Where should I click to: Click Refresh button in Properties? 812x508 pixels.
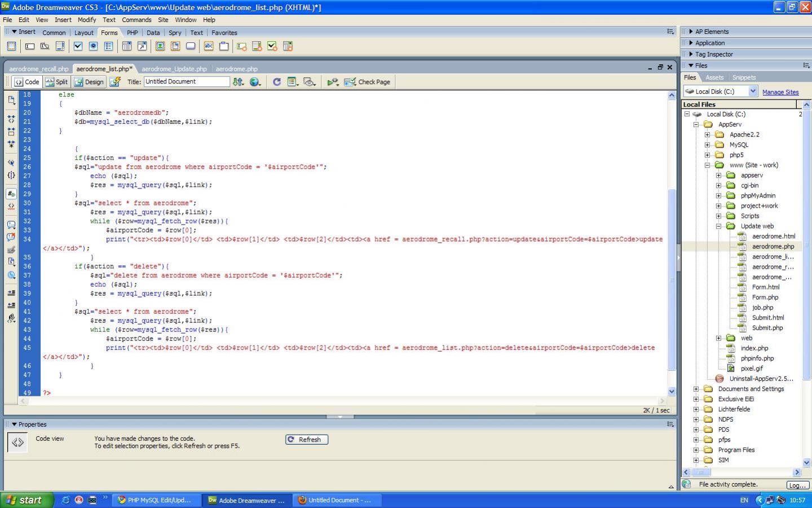point(307,440)
